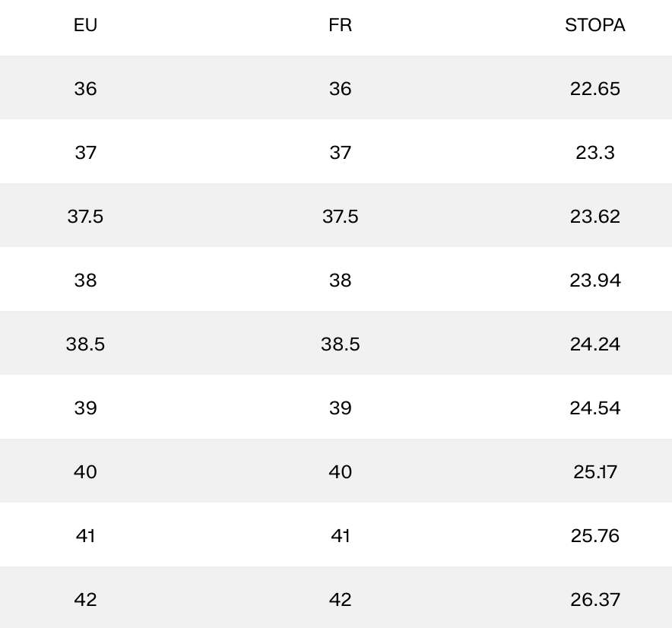Viewport: 672px width, 628px height.
Task: Click the FR column header
Action: pos(340,25)
